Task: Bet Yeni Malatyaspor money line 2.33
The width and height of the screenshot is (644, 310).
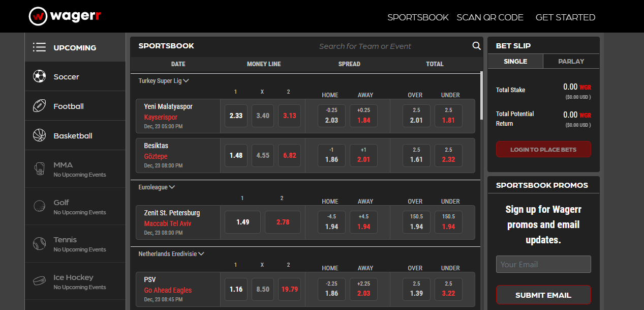Action: point(236,116)
